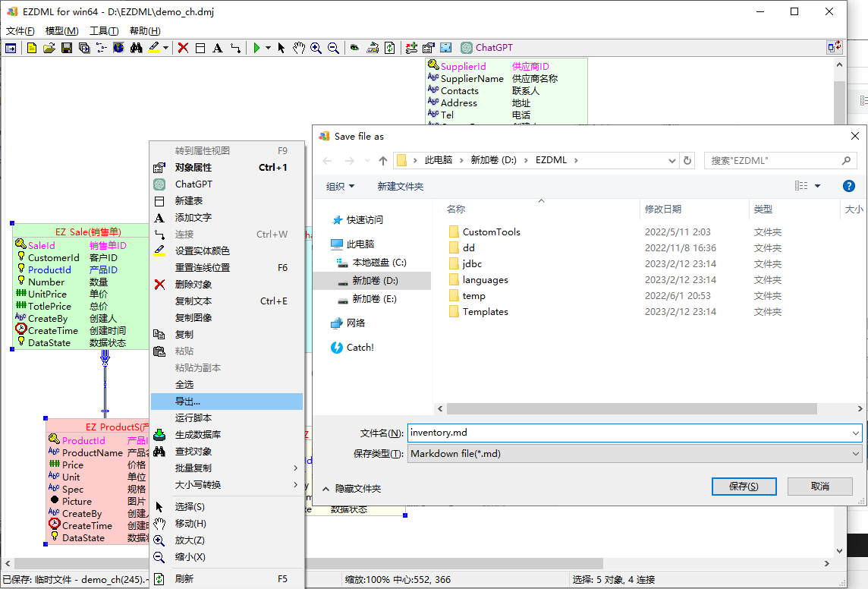Screen dimensions: 868x589
Task: Open the dropdown arrow next to Run button
Action: pyautogui.click(x=268, y=48)
